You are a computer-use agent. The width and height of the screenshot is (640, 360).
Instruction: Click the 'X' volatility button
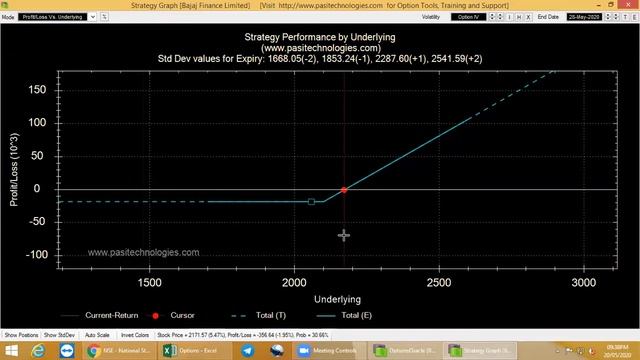[528, 17]
